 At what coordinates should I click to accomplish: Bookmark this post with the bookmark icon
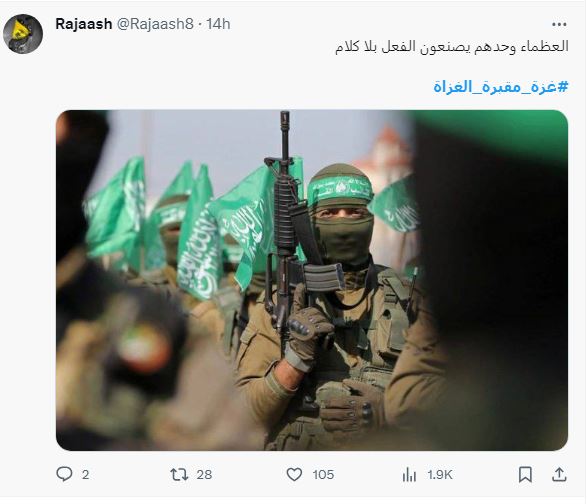click(x=525, y=474)
